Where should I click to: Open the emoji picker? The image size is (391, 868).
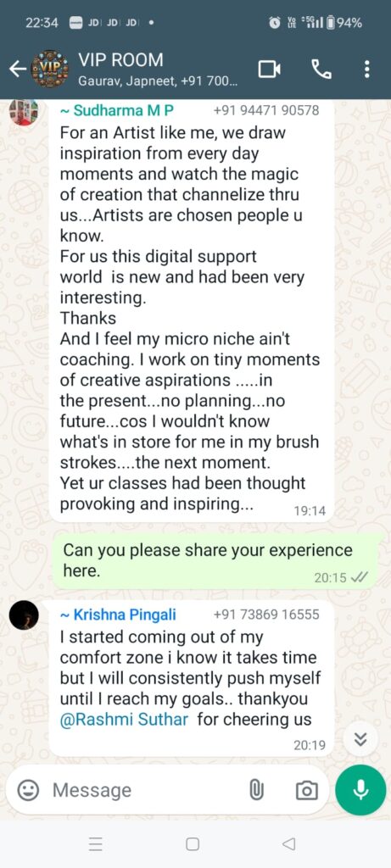pos(27,790)
